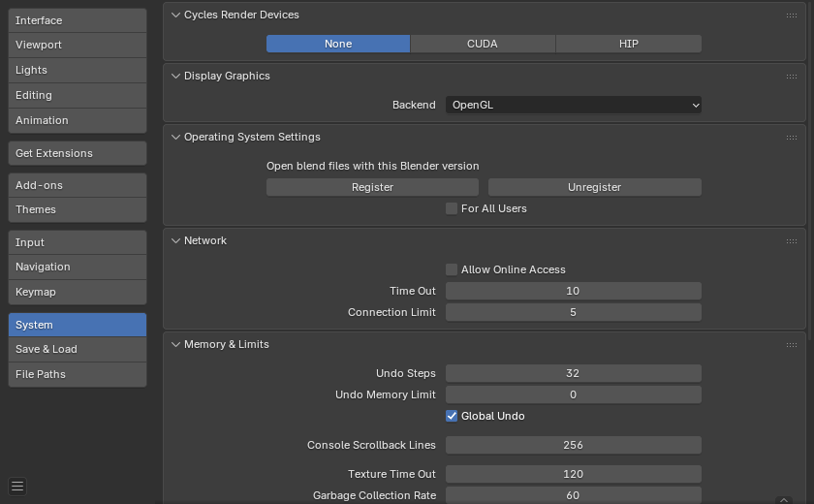Click the Register button
Viewport: 814px width, 504px height.
[x=372, y=187]
